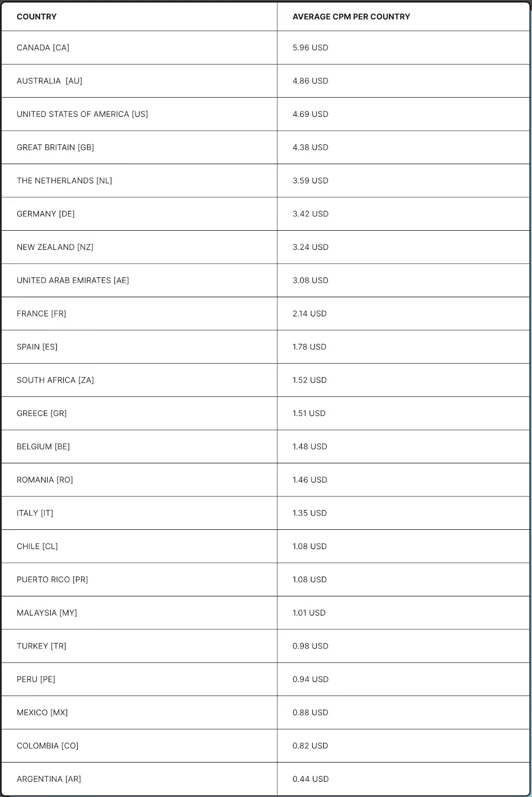532x797 pixels.
Task: Click the GREECE [GR] row label
Action: pyautogui.click(x=42, y=414)
